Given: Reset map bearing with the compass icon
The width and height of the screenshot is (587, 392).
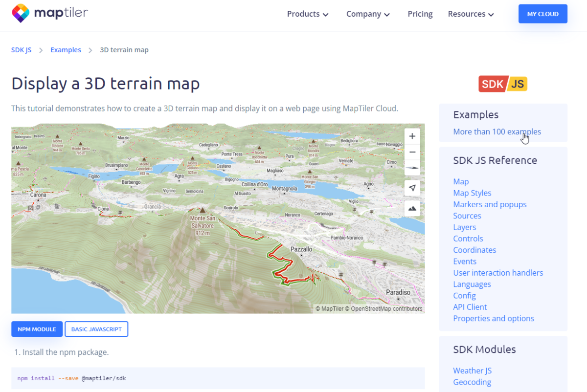Looking at the screenshot, I should click(412, 168).
